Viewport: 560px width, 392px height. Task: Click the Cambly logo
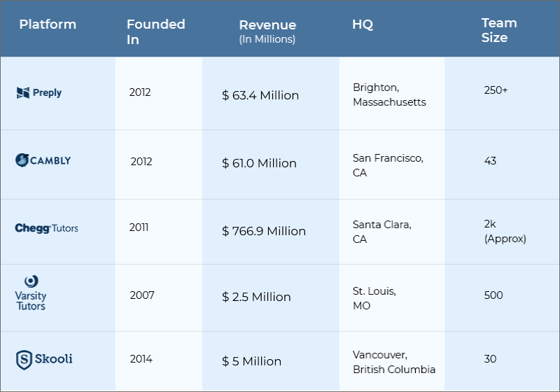pyautogui.click(x=43, y=160)
